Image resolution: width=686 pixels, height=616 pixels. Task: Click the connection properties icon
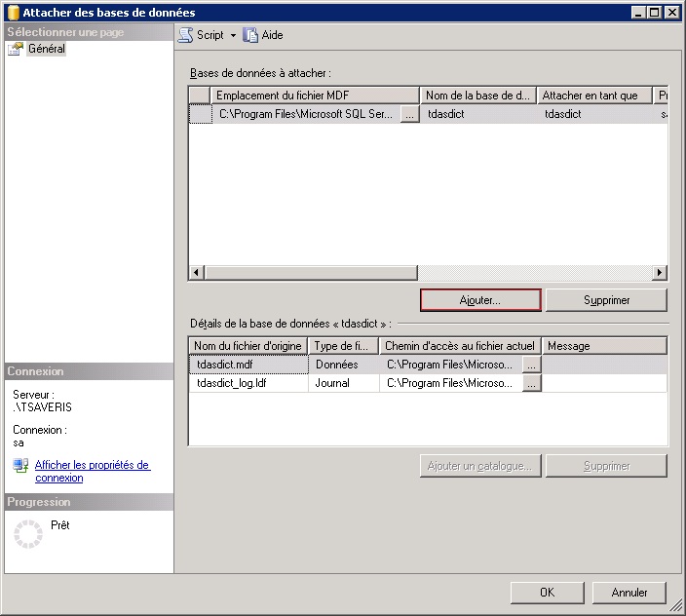click(20, 465)
